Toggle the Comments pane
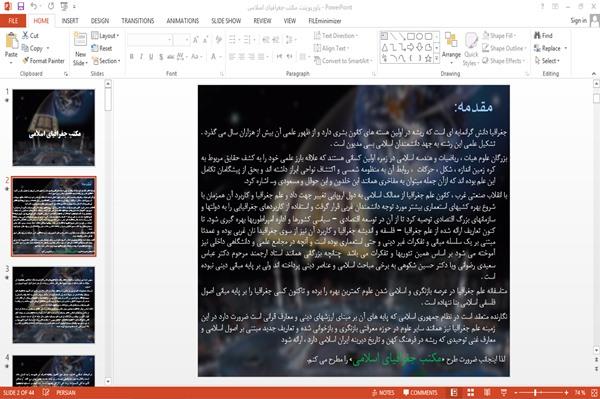Screen dimensions: 600x399 420,392
